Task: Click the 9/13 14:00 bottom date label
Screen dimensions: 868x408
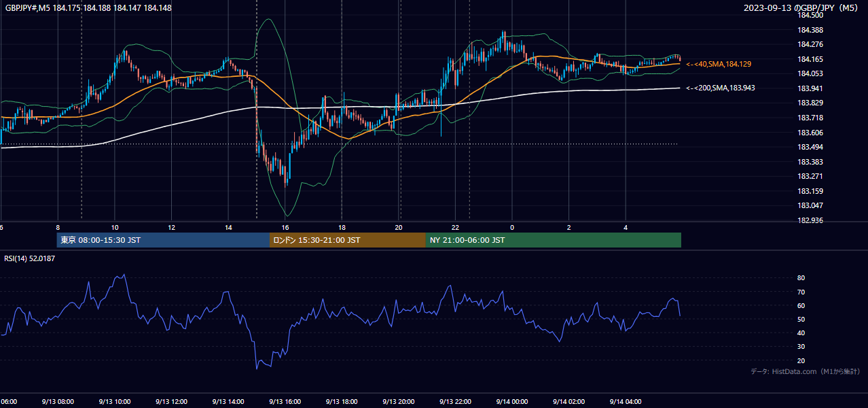Action: [228, 402]
